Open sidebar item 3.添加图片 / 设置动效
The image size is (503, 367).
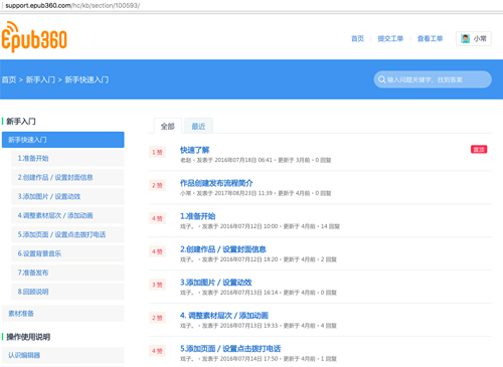(x=68, y=196)
